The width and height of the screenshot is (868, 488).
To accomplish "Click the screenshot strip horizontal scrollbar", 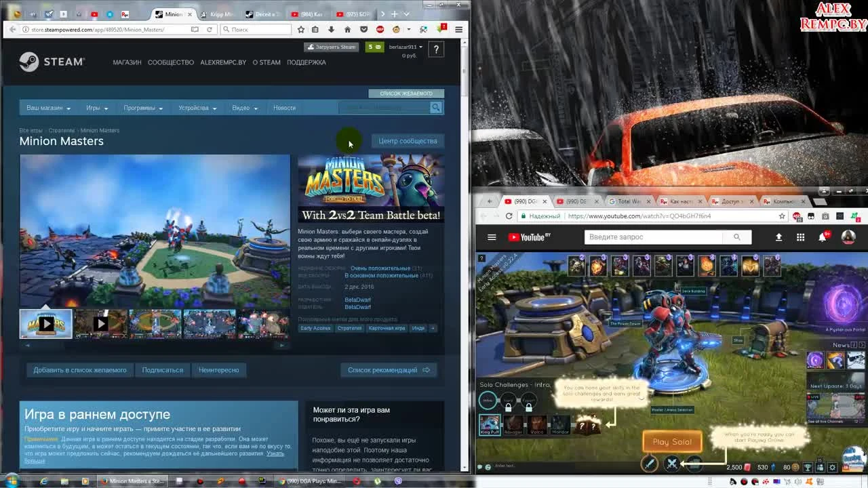I will (155, 345).
